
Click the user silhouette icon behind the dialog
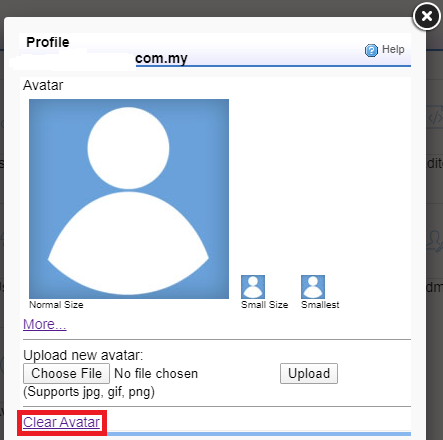point(435,241)
